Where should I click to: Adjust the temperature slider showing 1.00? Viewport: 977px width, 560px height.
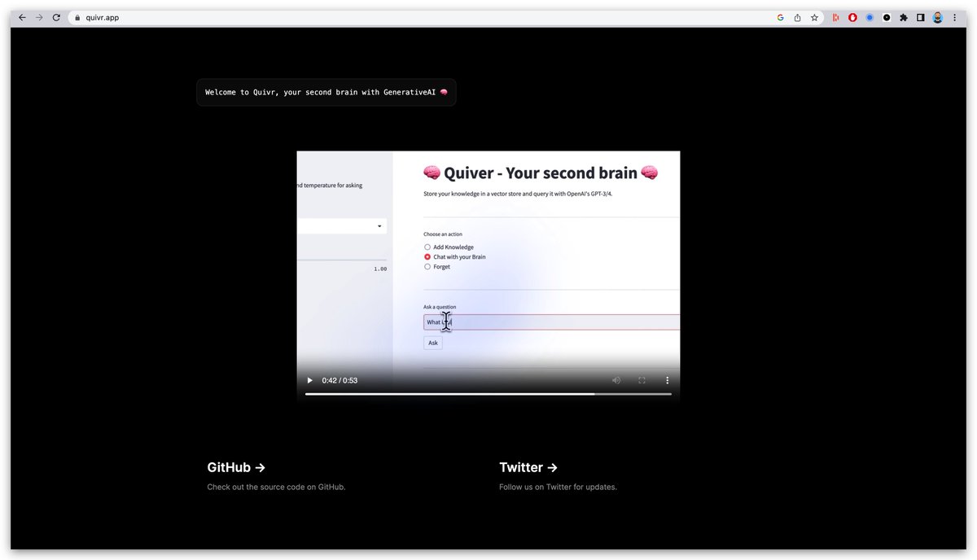coord(342,260)
